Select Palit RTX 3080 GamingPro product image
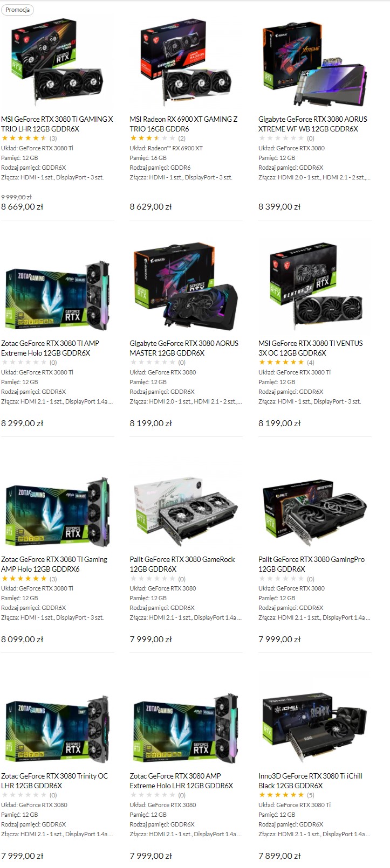 click(314, 511)
